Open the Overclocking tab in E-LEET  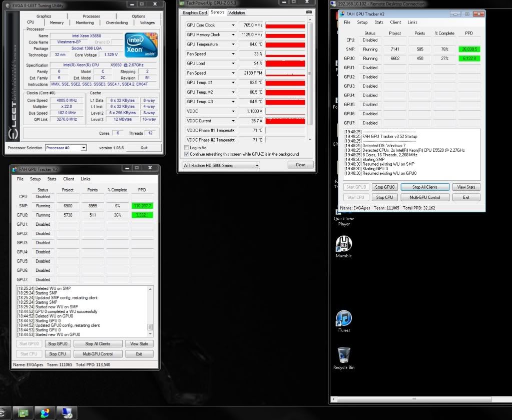[x=117, y=23]
